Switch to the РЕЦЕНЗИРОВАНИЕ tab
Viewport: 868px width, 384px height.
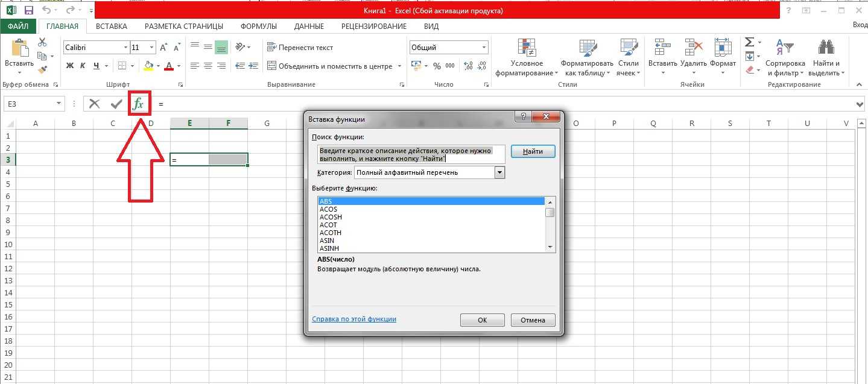point(374,26)
